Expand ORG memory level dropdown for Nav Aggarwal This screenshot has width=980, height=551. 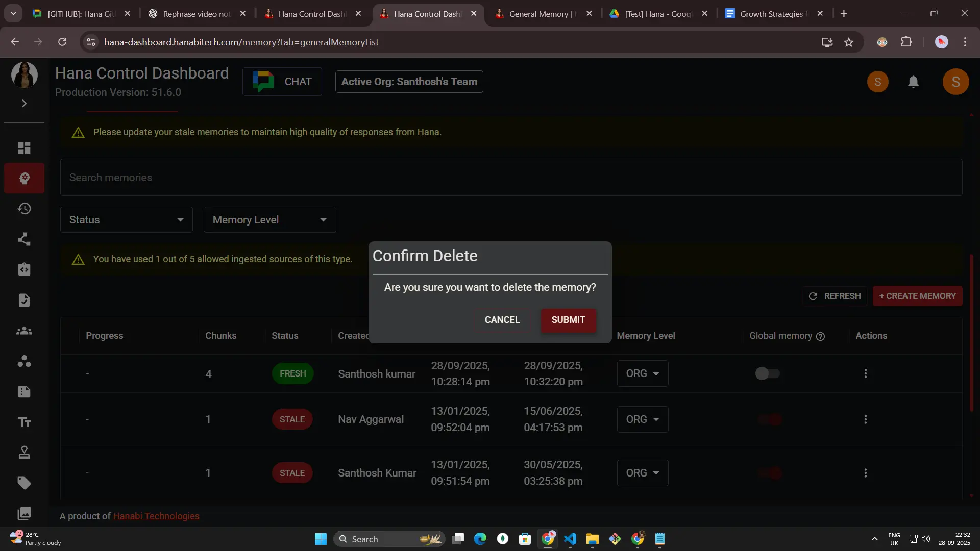point(642,419)
